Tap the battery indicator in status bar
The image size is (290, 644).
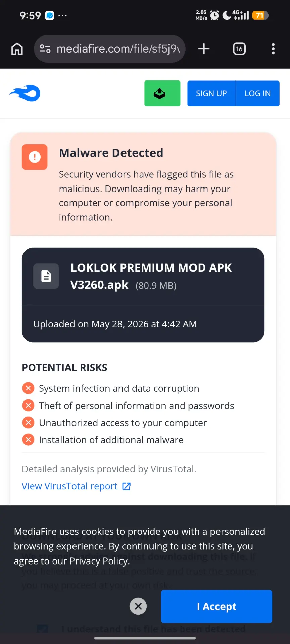point(260,15)
